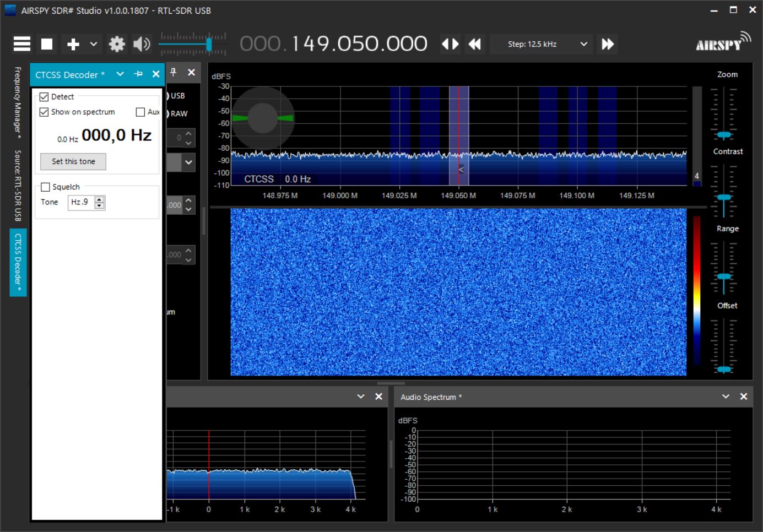Close the Audio Spectrum panel

click(743, 397)
